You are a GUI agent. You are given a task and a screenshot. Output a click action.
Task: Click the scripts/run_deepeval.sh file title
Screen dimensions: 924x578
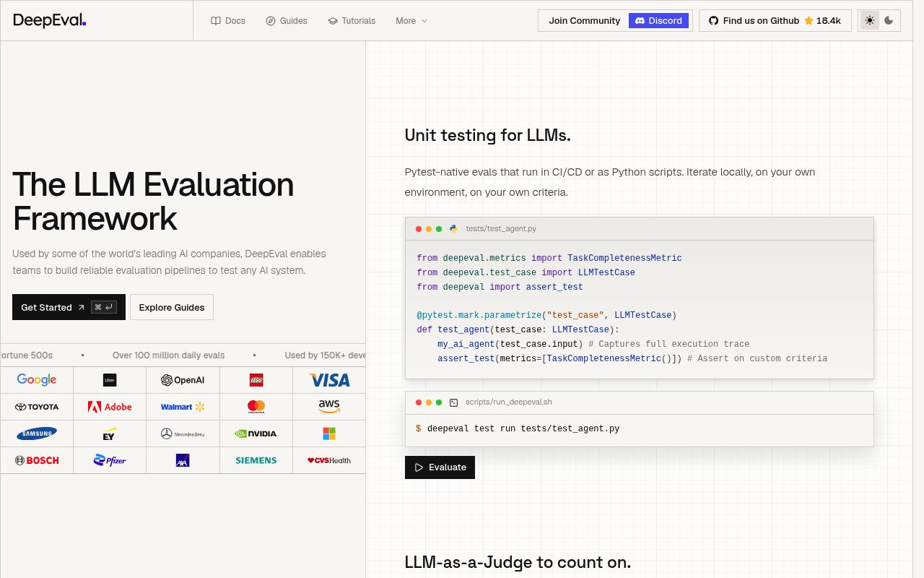[509, 402]
